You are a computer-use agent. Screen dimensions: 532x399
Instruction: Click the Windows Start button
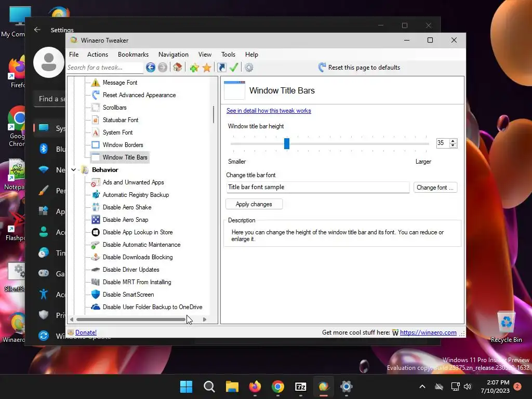(187, 387)
